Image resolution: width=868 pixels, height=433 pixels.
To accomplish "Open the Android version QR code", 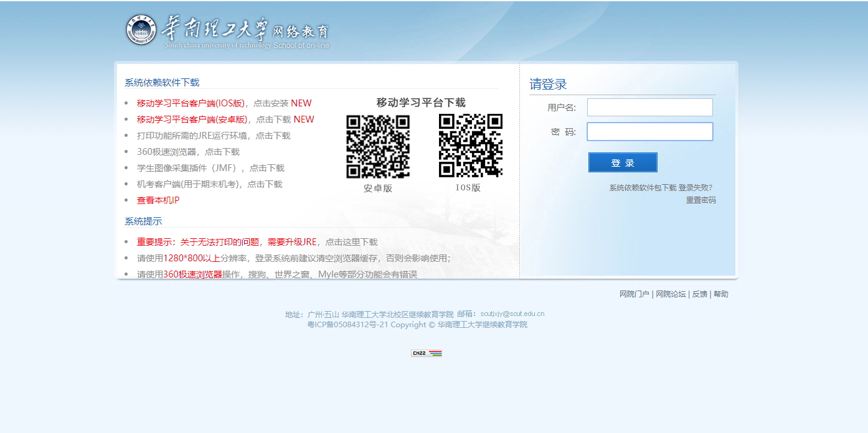I will point(378,147).
